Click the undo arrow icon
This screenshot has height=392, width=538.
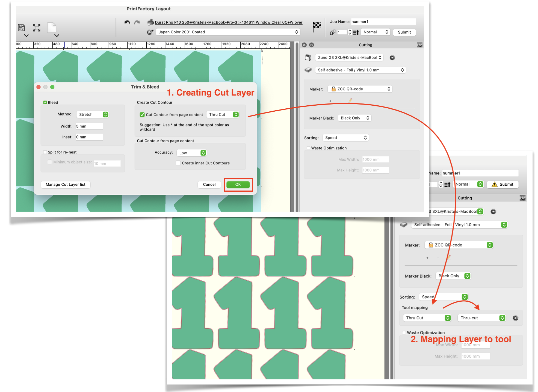(127, 22)
